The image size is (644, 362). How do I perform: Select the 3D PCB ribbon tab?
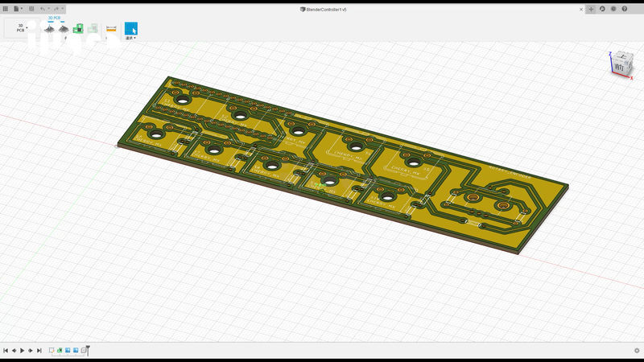[x=54, y=18]
